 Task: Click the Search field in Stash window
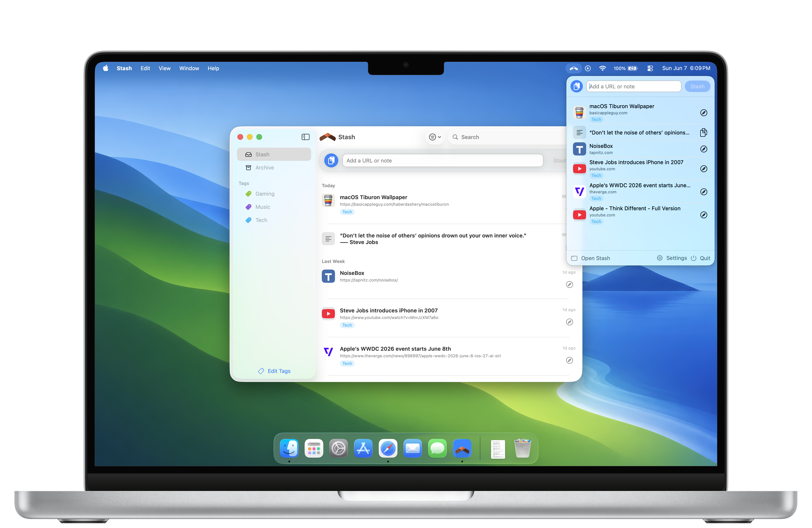[507, 137]
